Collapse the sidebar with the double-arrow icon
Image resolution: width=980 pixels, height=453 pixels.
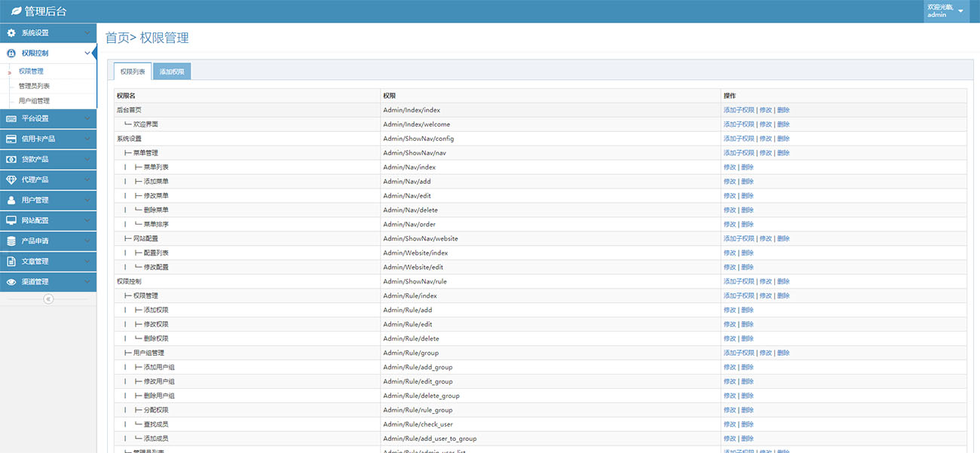(48, 299)
